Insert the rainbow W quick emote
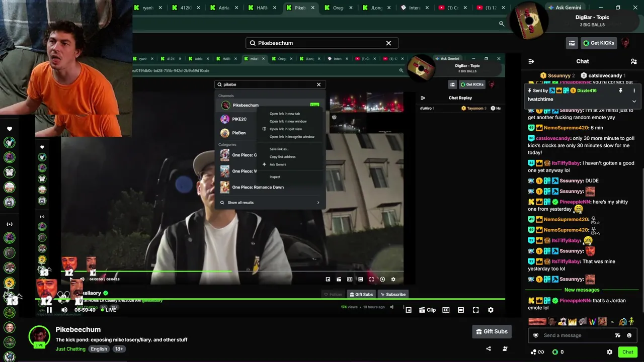The height and width of the screenshot is (362, 644). coord(592,321)
